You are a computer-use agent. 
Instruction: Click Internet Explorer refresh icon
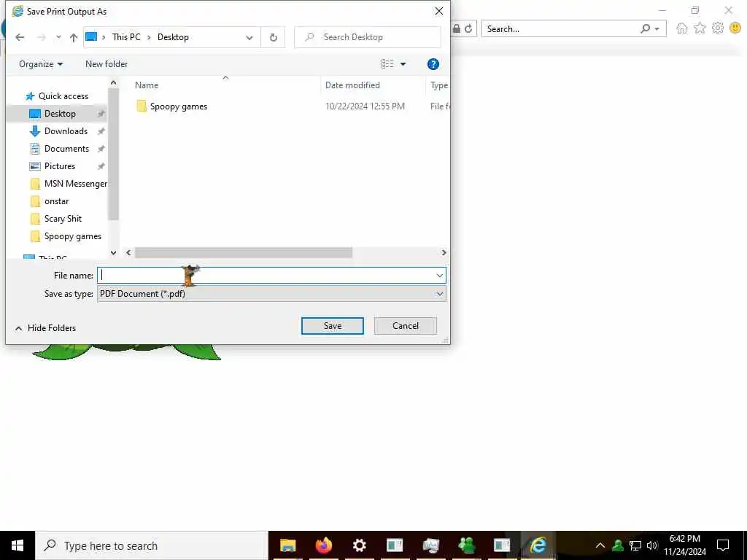click(469, 28)
